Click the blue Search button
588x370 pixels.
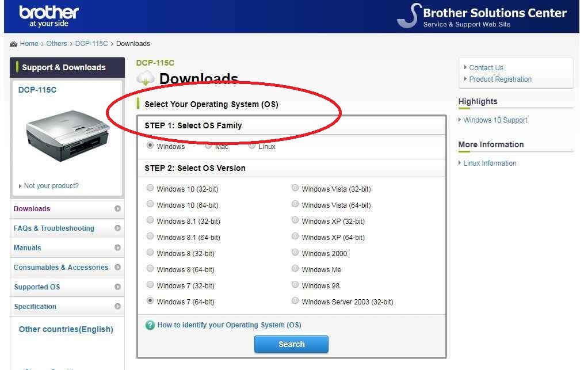(291, 344)
